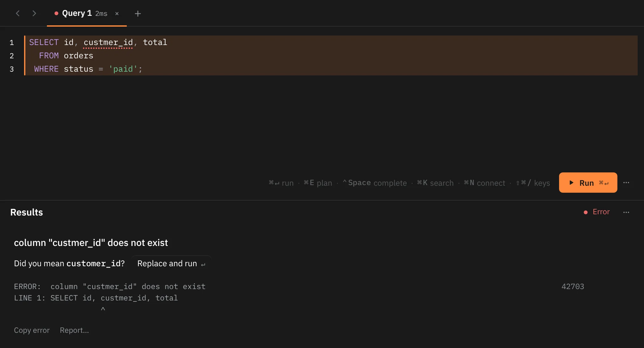Open the Results panel ellipsis menu
This screenshot has width=644, height=348.
coord(626,212)
